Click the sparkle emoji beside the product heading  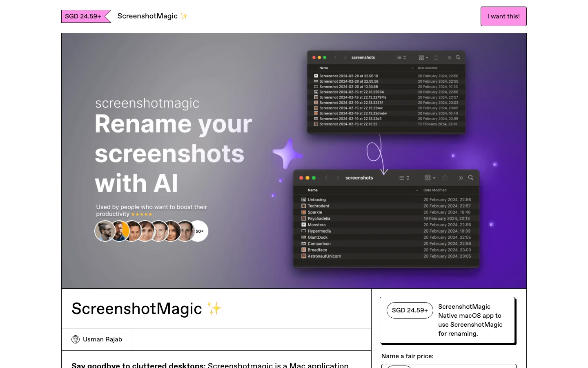click(214, 308)
